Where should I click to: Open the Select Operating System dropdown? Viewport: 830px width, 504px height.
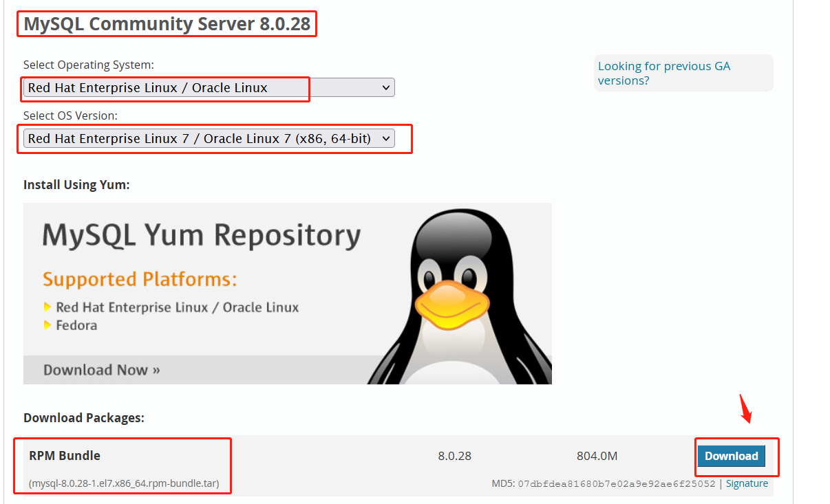point(209,87)
